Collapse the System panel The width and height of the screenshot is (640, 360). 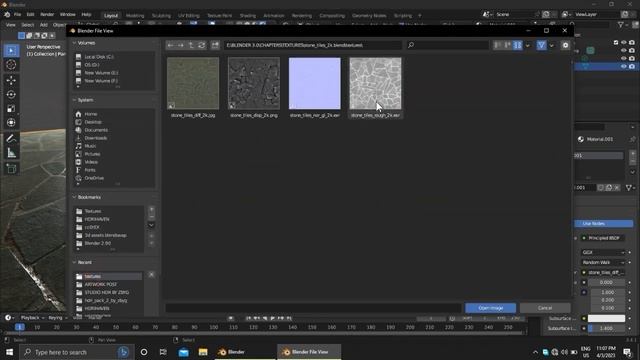[85, 100]
